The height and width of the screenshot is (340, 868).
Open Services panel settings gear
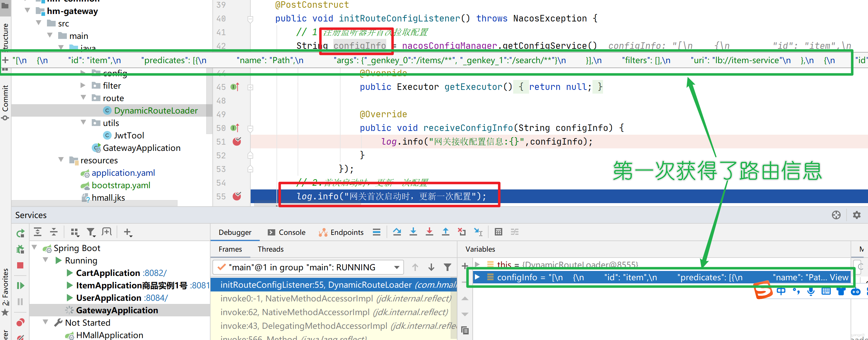click(856, 215)
